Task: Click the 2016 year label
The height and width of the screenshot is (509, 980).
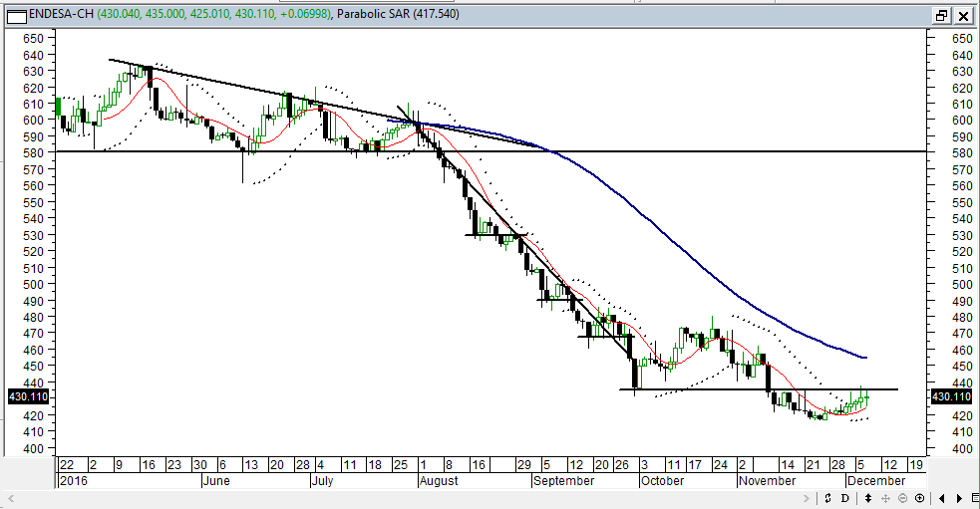Action: 73,481
